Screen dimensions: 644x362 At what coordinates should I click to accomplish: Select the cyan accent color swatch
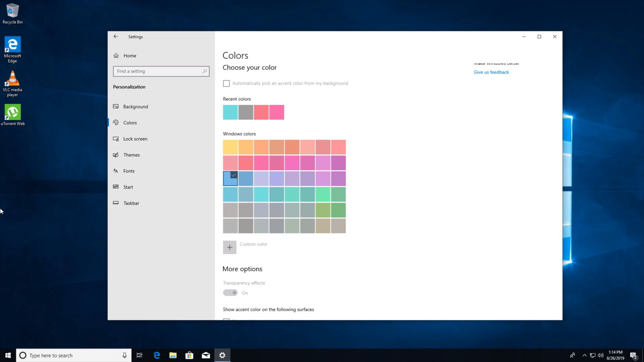coord(261,194)
